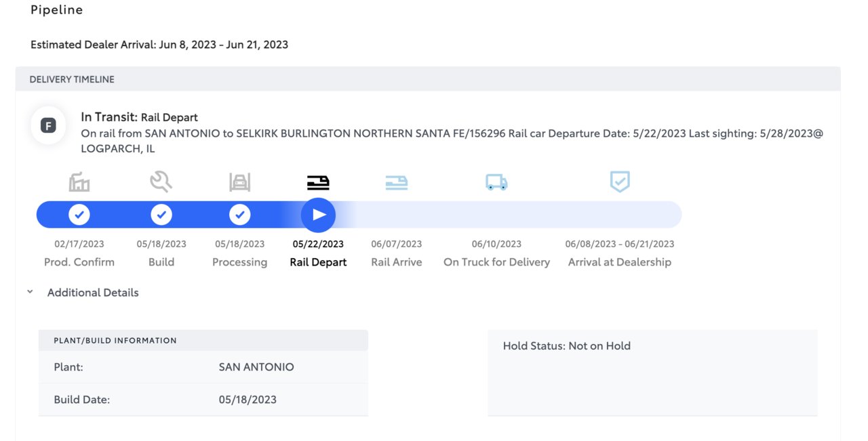The width and height of the screenshot is (868, 441).
Task: Click the factory icon above Prod. Confirm
Action: coord(79,182)
